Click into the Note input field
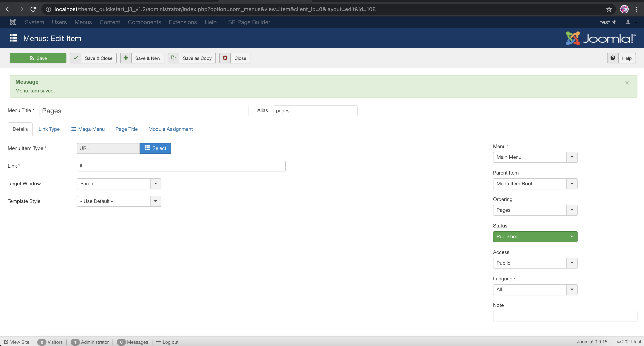The height and width of the screenshot is (346, 644). [x=565, y=316]
